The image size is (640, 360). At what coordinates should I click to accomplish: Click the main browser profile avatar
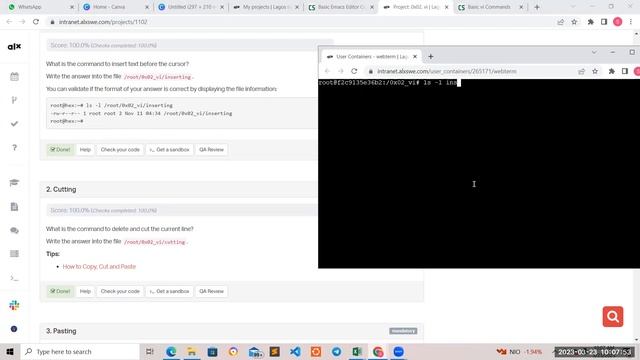click(618, 22)
